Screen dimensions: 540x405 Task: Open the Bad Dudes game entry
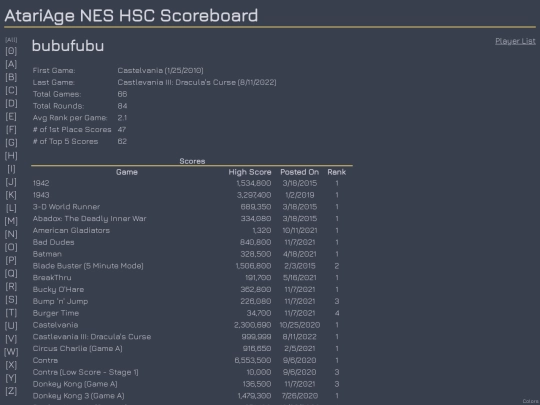(53, 242)
